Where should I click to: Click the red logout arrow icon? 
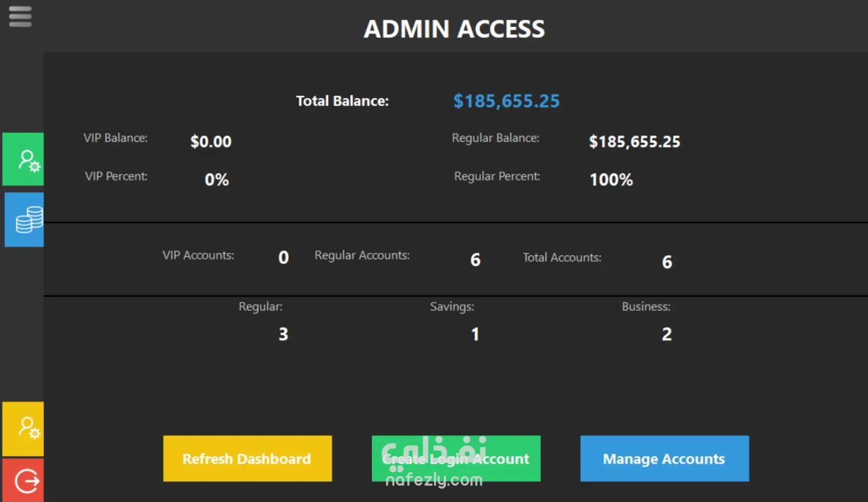coord(23,480)
